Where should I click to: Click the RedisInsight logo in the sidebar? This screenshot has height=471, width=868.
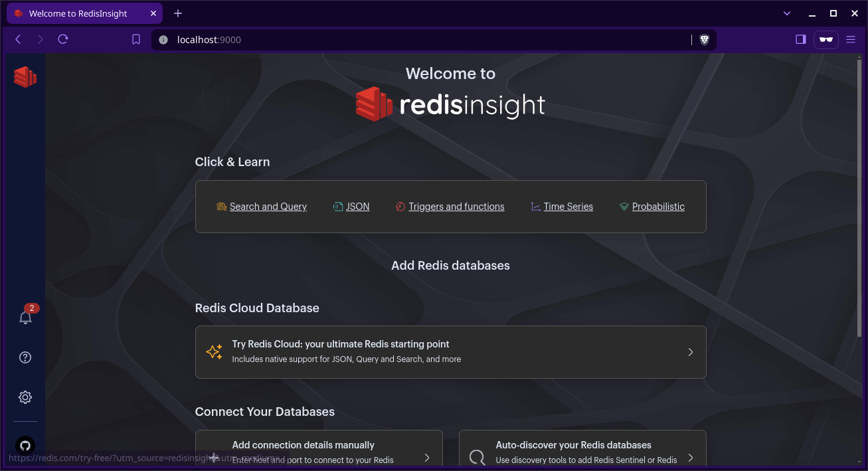coord(25,77)
